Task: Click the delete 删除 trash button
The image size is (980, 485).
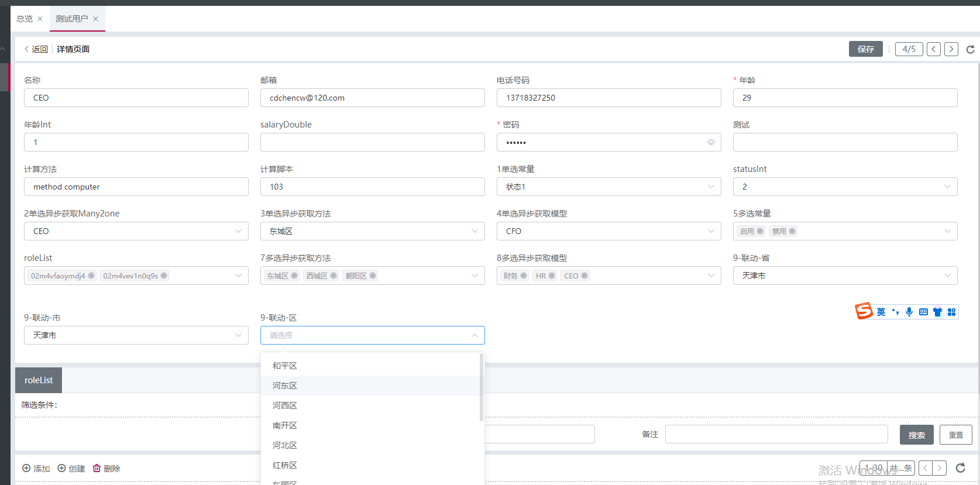Action: click(x=106, y=469)
